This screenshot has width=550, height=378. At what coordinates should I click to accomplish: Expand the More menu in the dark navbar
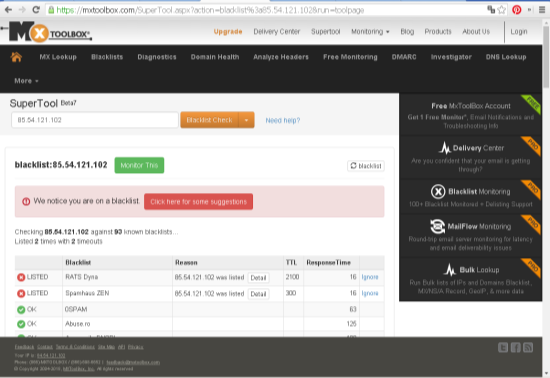pos(26,81)
